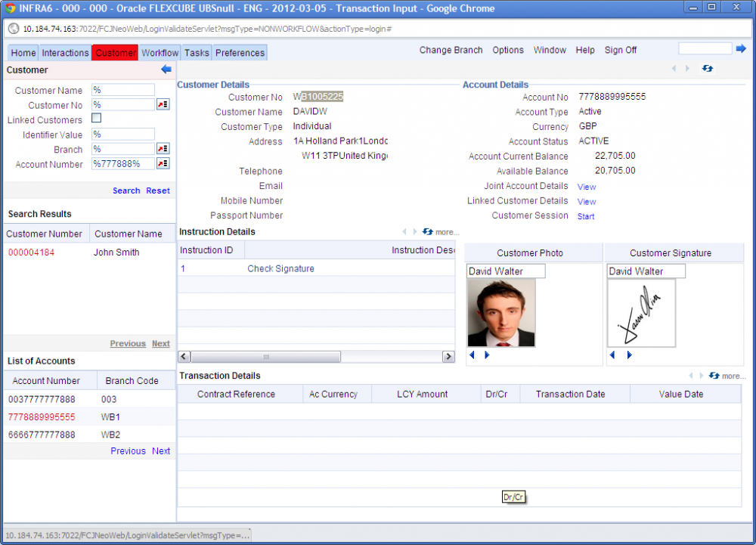
Task: Open Window menu
Action: pyautogui.click(x=550, y=50)
